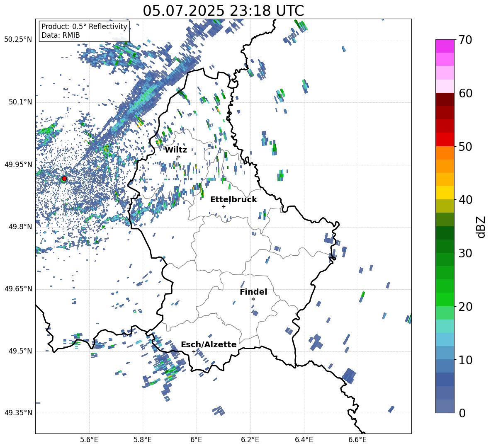This screenshot has height=448, width=491.
Task: Click the colorbar tick label 70
Action: (465, 40)
